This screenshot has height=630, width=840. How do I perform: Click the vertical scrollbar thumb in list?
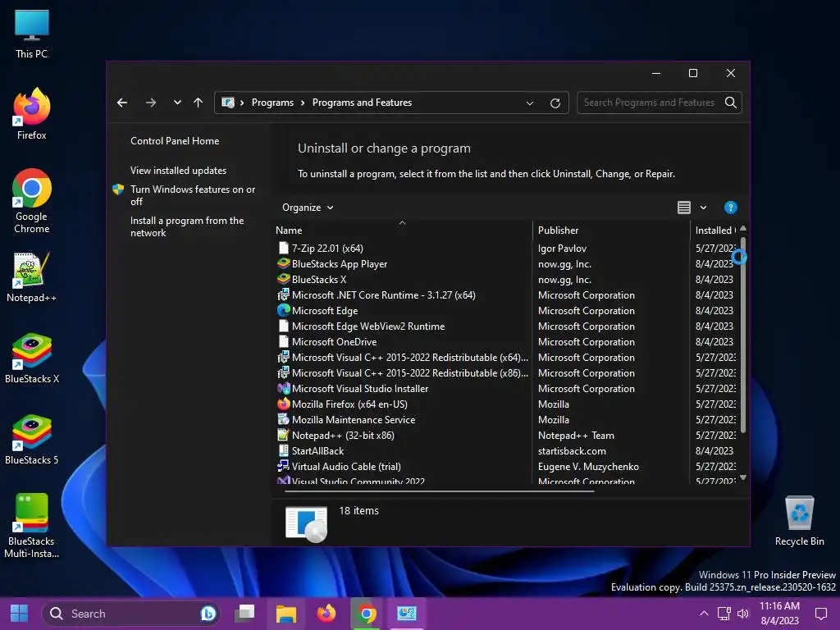tap(743, 335)
